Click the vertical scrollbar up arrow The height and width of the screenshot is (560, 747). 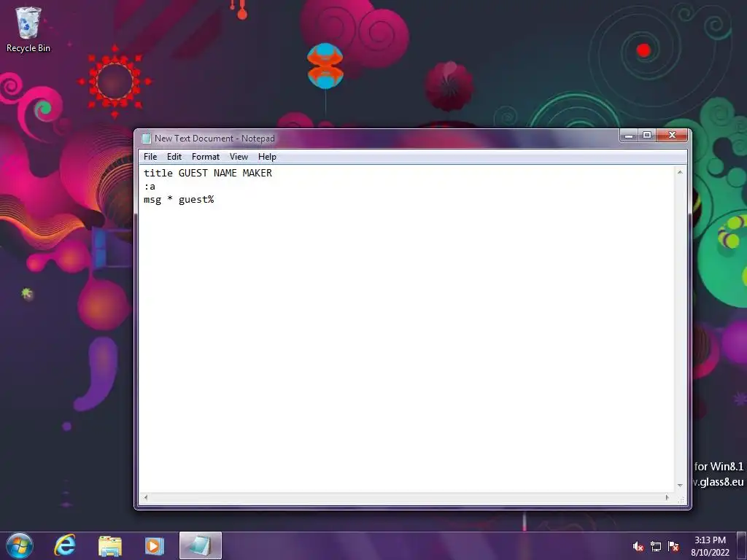tap(680, 172)
